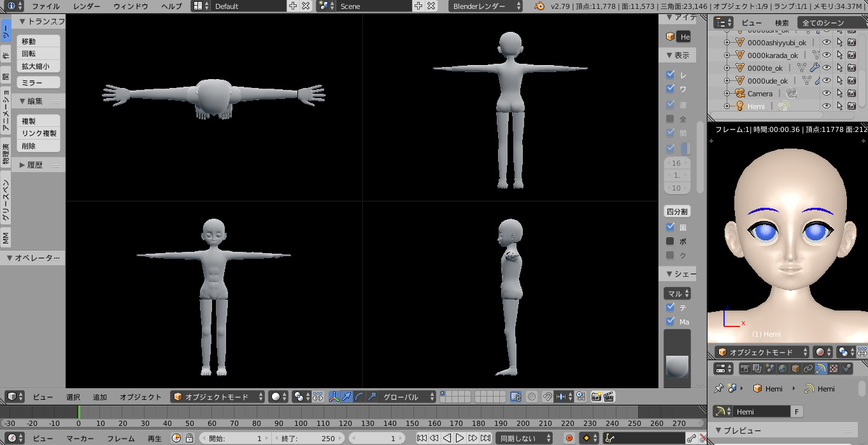Hide the Camera object via eye icon
The width and height of the screenshot is (868, 445).
(x=827, y=93)
